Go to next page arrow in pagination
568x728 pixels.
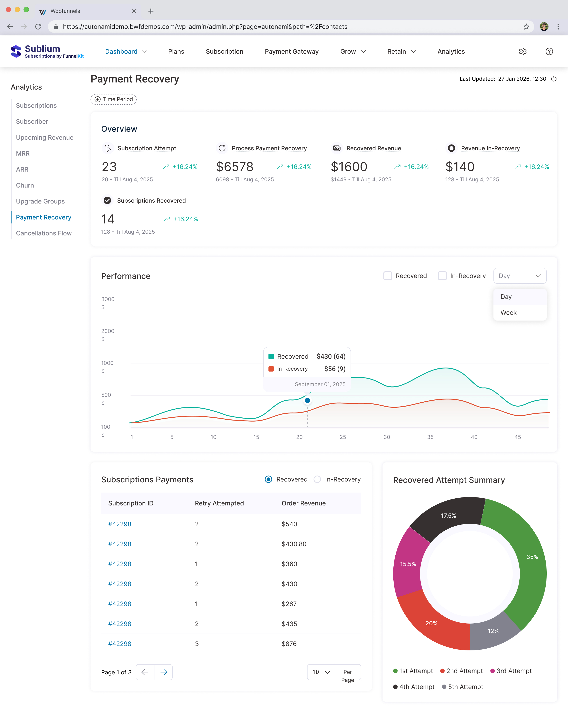[164, 672]
